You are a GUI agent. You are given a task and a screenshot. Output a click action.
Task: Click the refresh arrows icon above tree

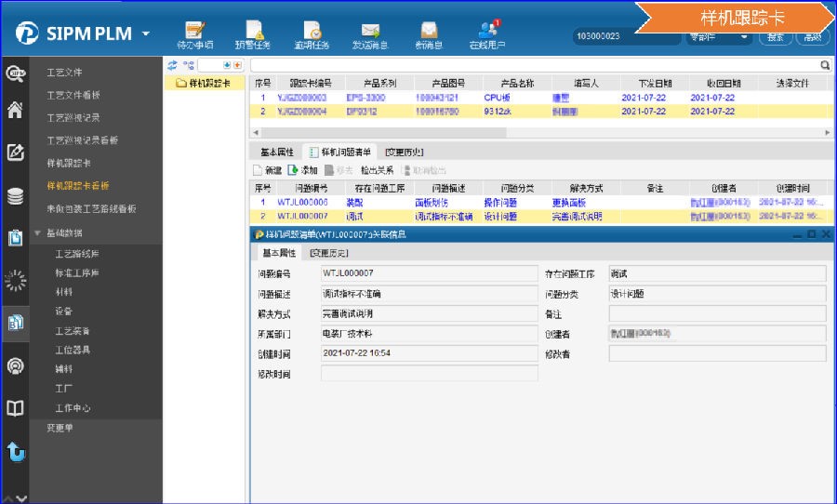172,65
